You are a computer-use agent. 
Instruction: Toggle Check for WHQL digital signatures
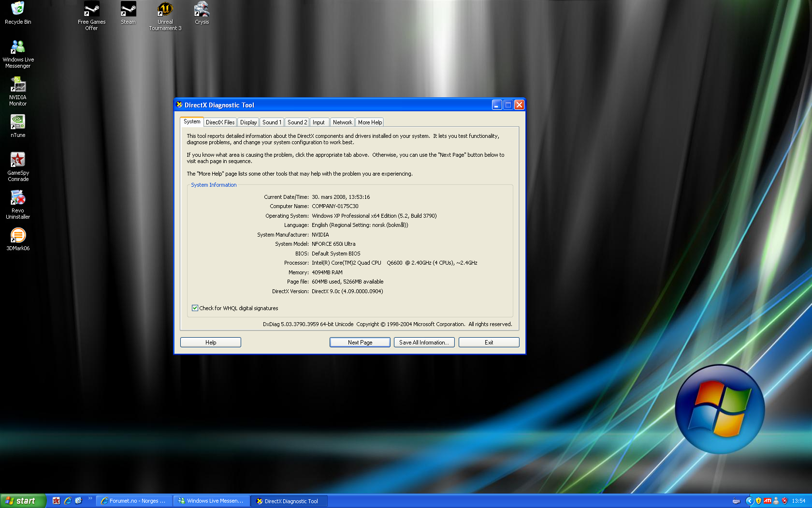[x=195, y=308]
